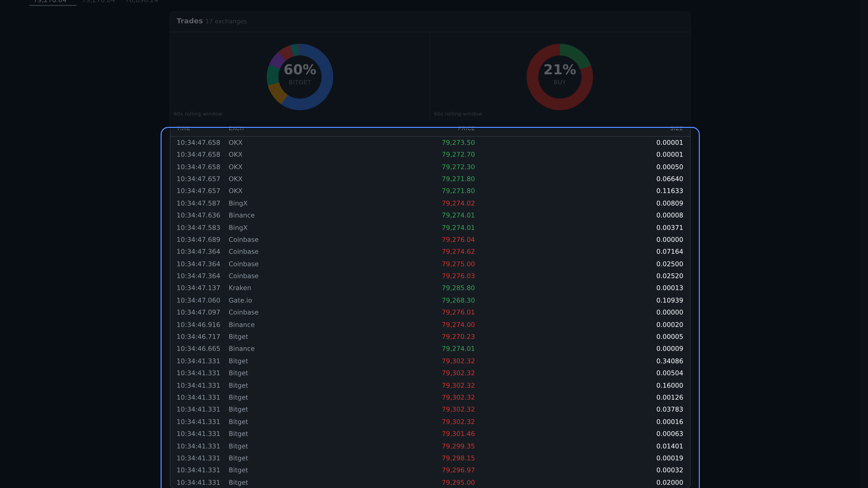Select the OKX price 79,272.70

coord(458,155)
